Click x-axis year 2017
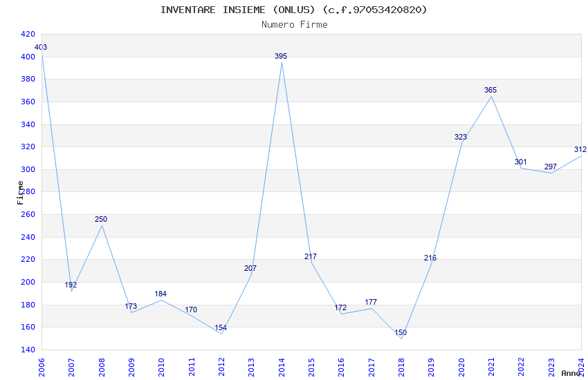 click(x=371, y=367)
